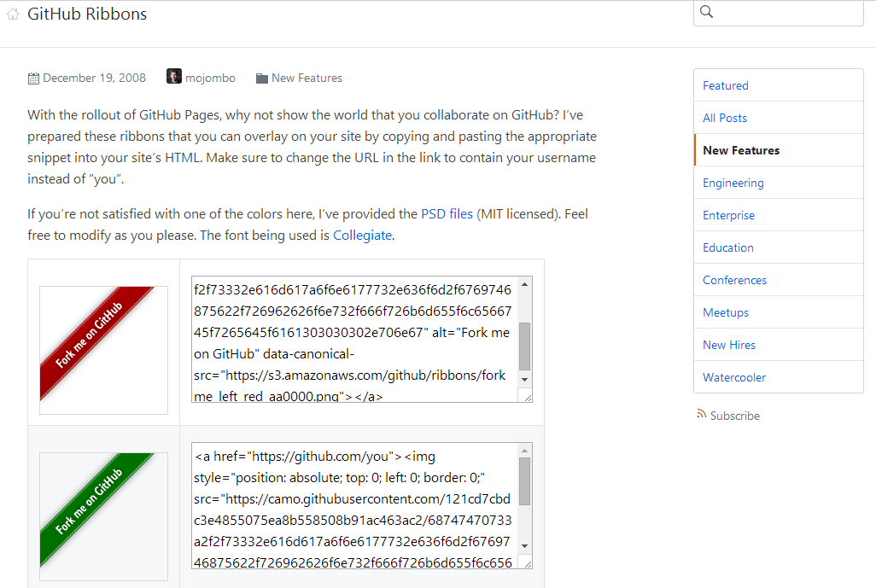This screenshot has height=588, width=876.
Task: Click the home icon beside GitHub Ribbons
Action: pyautogui.click(x=13, y=14)
